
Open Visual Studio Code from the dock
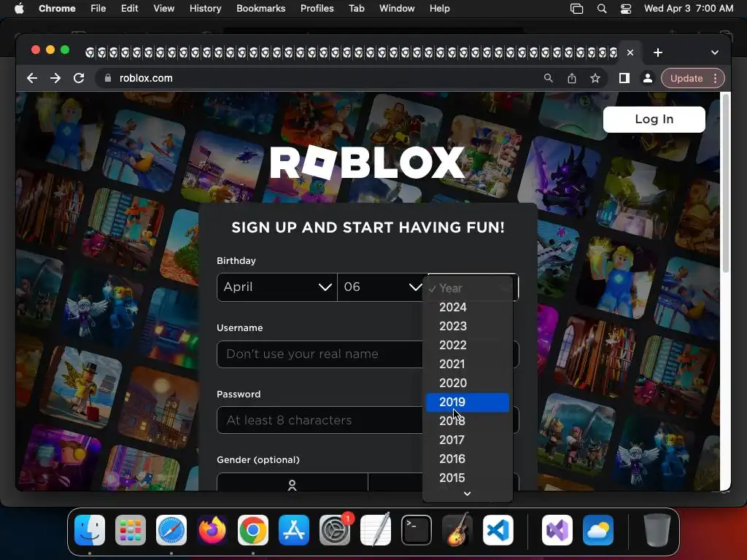coord(498,530)
